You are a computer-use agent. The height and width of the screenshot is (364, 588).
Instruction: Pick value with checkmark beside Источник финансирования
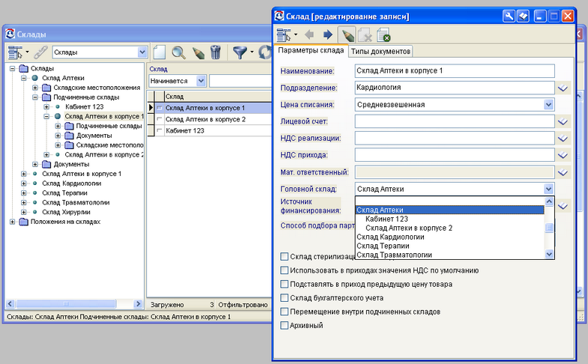point(563,206)
